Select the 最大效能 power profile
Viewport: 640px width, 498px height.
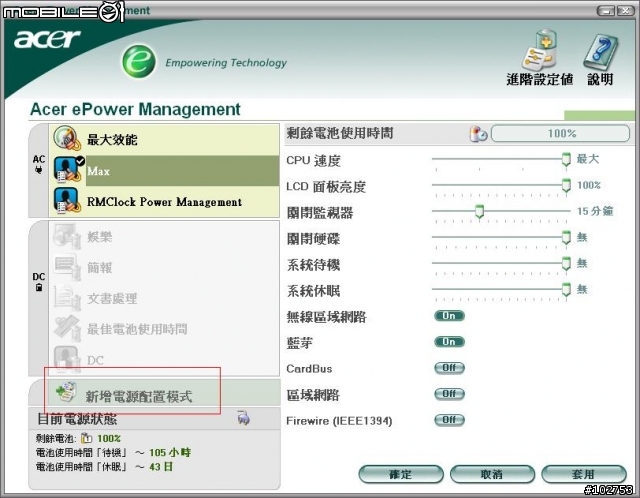point(164,139)
